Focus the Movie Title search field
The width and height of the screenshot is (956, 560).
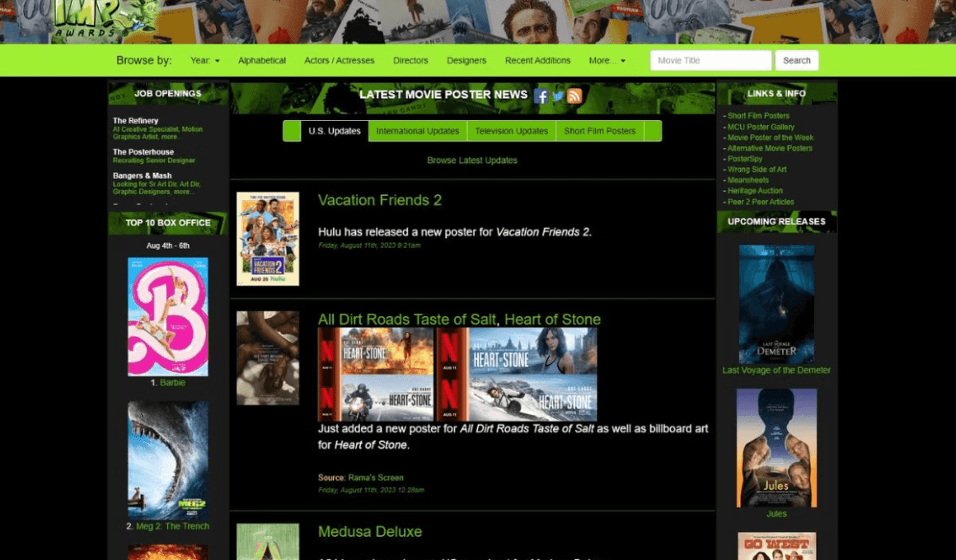710,60
